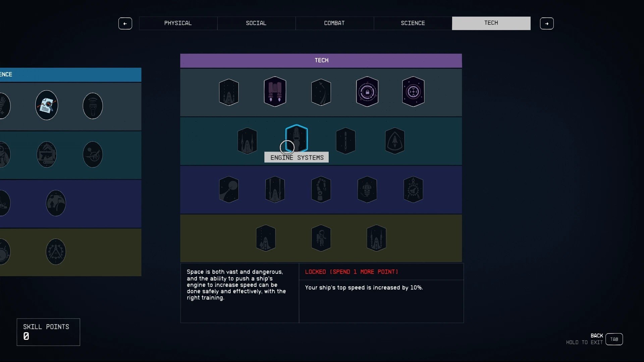Pick the Shield Systems skill badge
Screen dimensions: 644x362
pyautogui.click(x=395, y=141)
